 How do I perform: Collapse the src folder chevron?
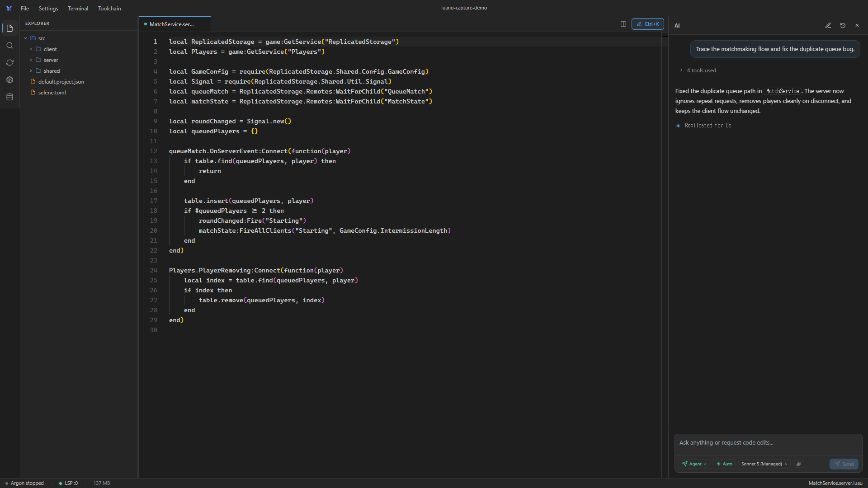click(x=26, y=38)
